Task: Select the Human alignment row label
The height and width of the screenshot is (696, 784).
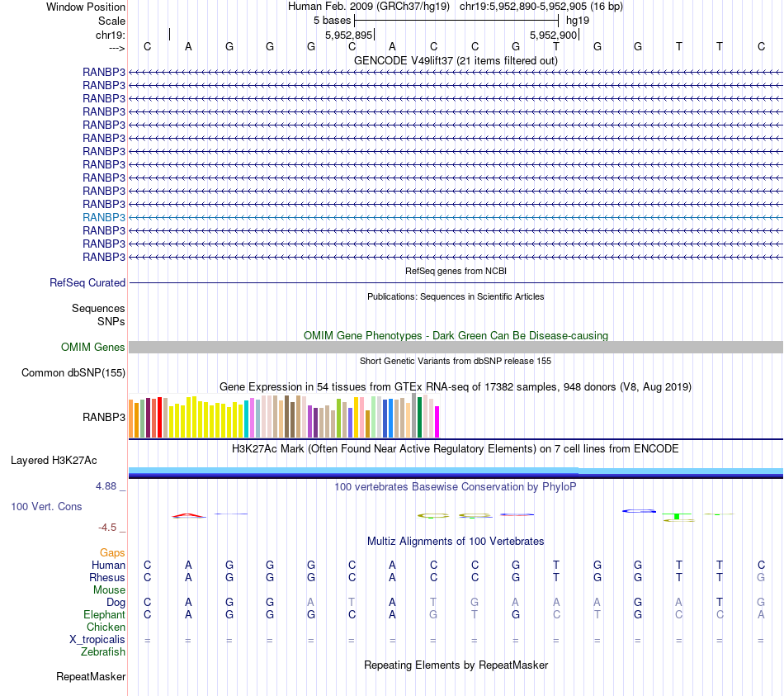Action: pyautogui.click(x=108, y=565)
